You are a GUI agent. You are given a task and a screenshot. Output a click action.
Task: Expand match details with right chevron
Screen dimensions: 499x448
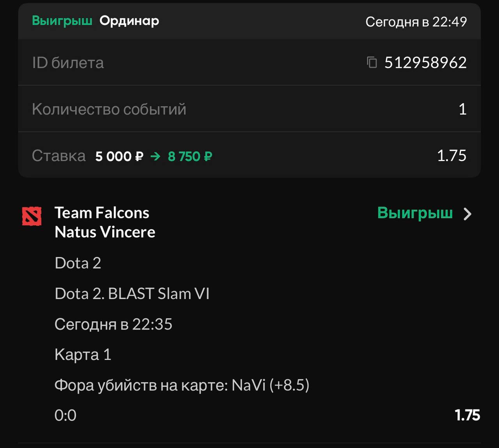[x=467, y=214]
